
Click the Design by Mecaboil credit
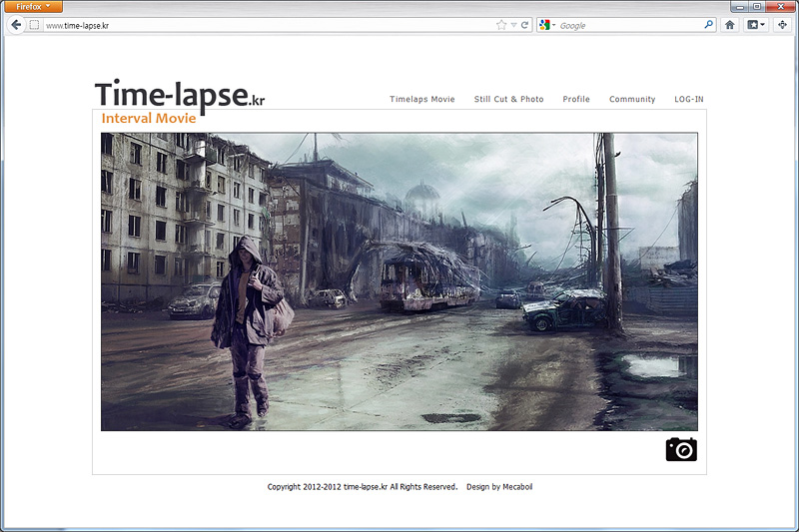point(499,487)
